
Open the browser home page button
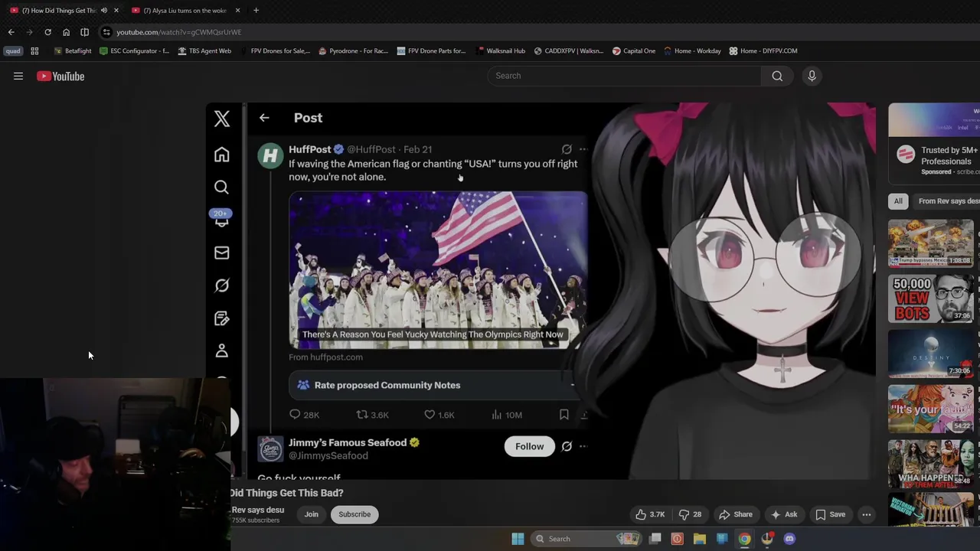(66, 32)
